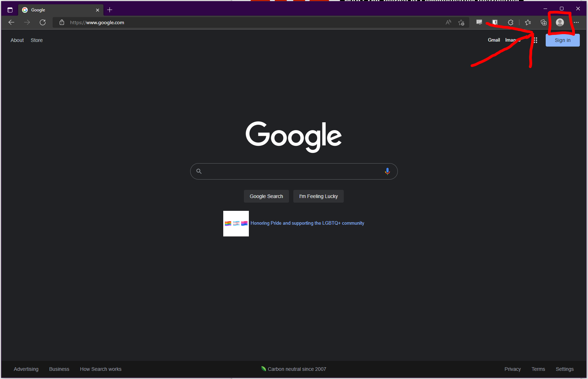Click the browser forward arrow
Screen dimensions: 588x379
tap(27, 22)
